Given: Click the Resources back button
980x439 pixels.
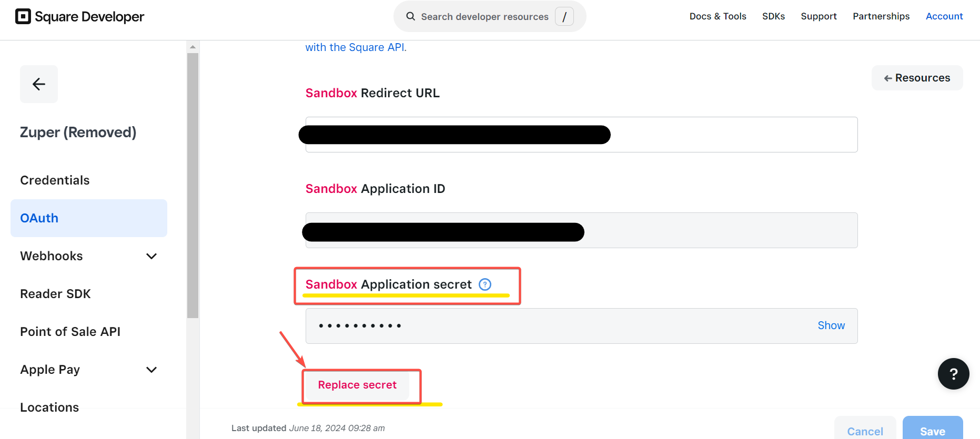Looking at the screenshot, I should pyautogui.click(x=917, y=78).
